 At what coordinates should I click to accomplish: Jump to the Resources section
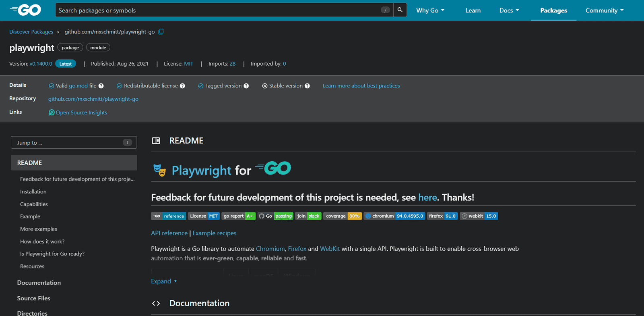click(x=32, y=266)
